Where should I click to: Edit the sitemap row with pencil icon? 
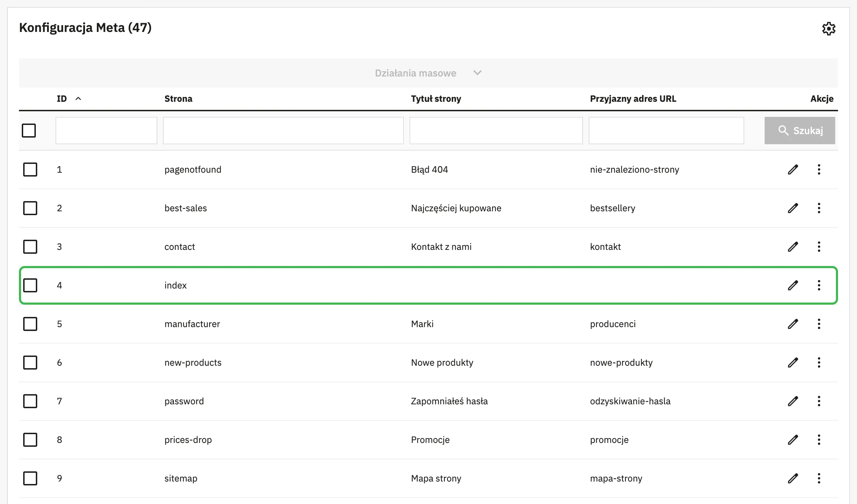(x=793, y=478)
